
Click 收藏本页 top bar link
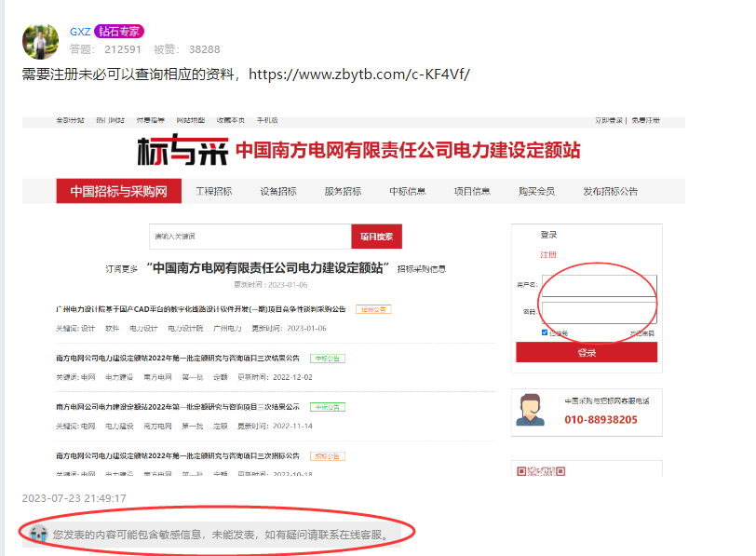point(231,120)
